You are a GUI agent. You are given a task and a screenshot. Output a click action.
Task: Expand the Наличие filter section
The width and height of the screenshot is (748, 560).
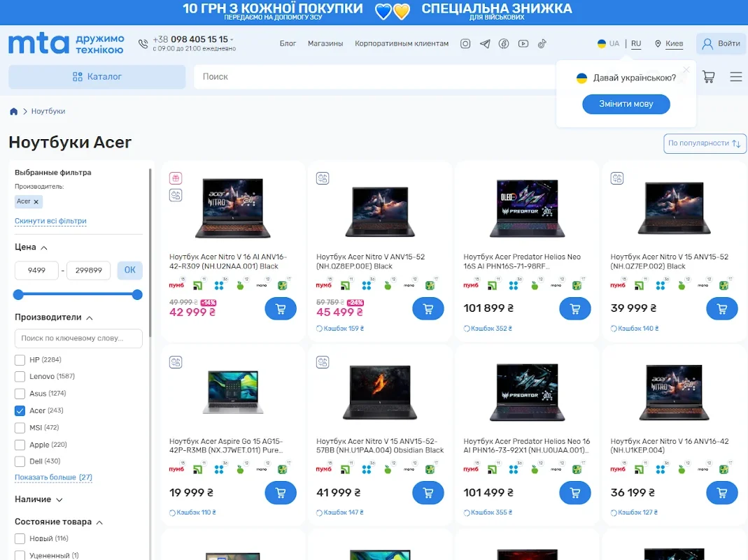(x=59, y=500)
